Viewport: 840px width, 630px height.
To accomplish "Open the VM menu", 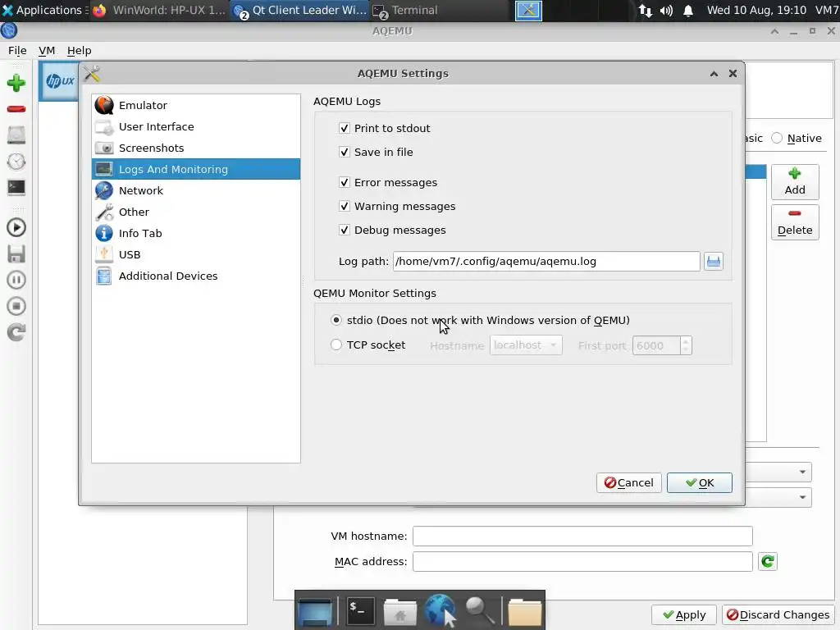I will 47,50.
